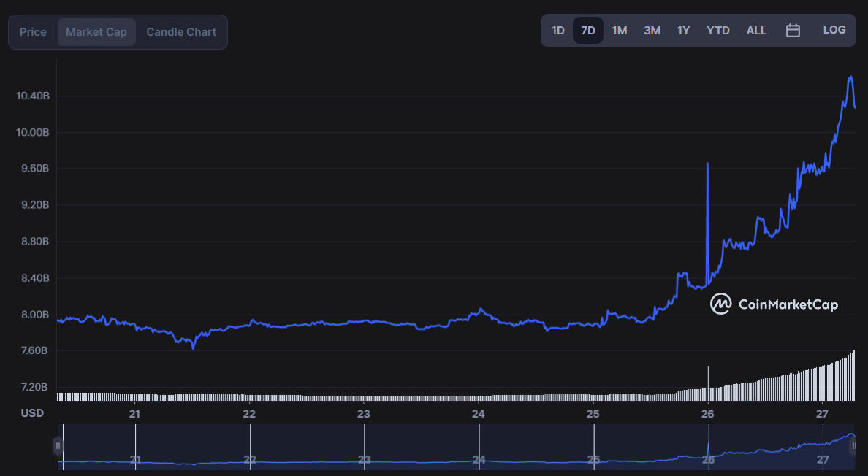868x476 pixels.
Task: Select the 1D time range
Action: coord(558,31)
